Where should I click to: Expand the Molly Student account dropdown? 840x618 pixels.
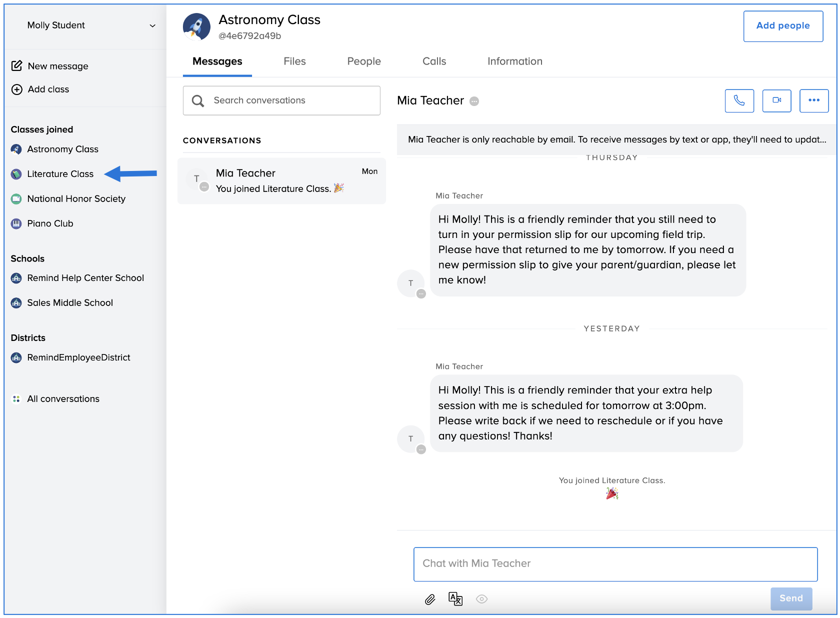(x=152, y=25)
